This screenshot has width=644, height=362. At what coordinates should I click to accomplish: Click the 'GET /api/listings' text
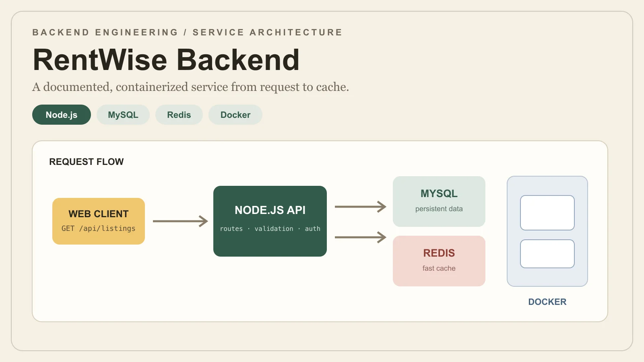tap(99, 228)
